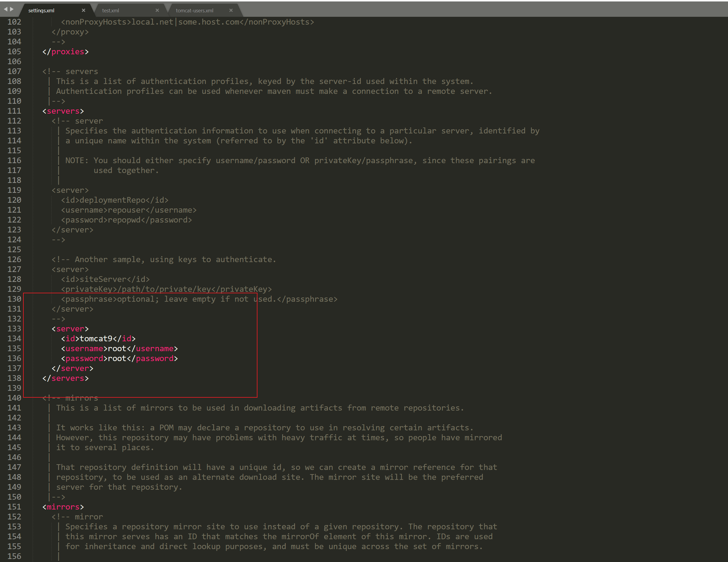Click the closing servers tag
728x562 pixels.
point(65,378)
